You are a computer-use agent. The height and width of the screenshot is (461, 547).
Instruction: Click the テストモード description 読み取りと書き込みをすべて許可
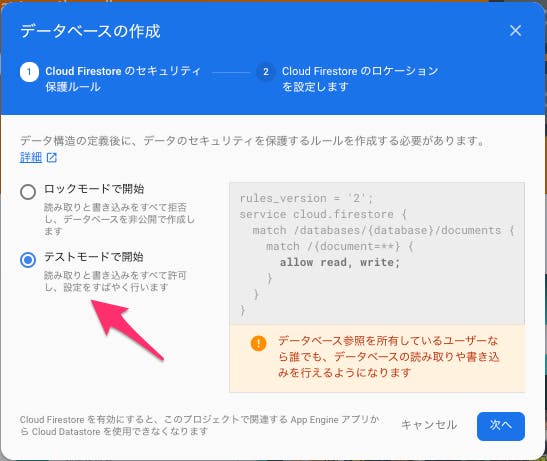point(115,281)
